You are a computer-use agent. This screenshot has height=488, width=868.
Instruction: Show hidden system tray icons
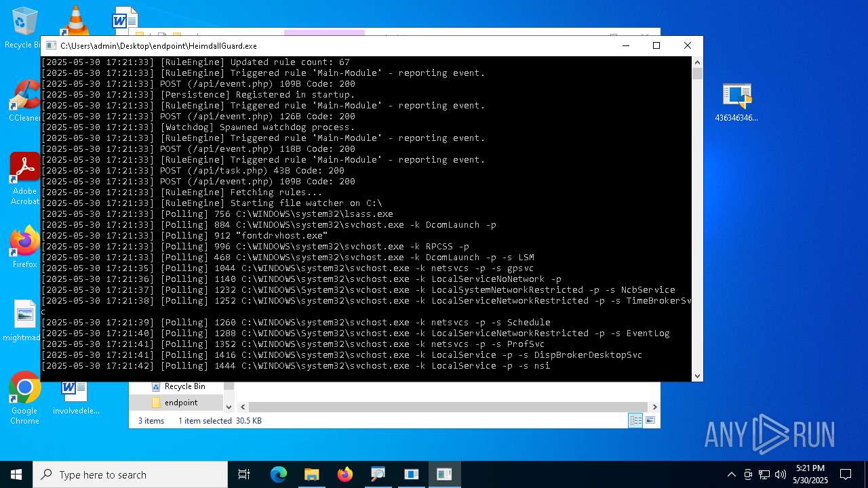pos(731,474)
